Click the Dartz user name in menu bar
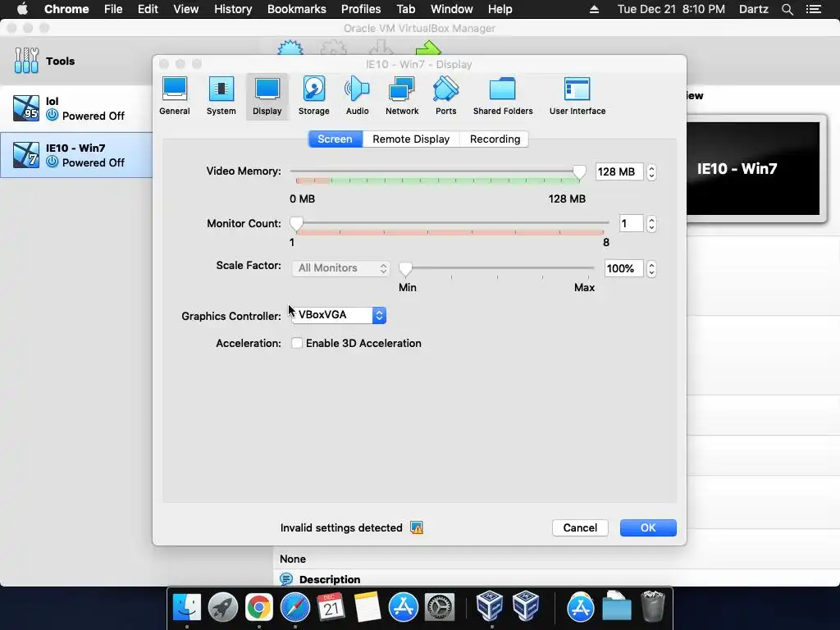Viewport: 840px width, 630px height. coord(754,9)
